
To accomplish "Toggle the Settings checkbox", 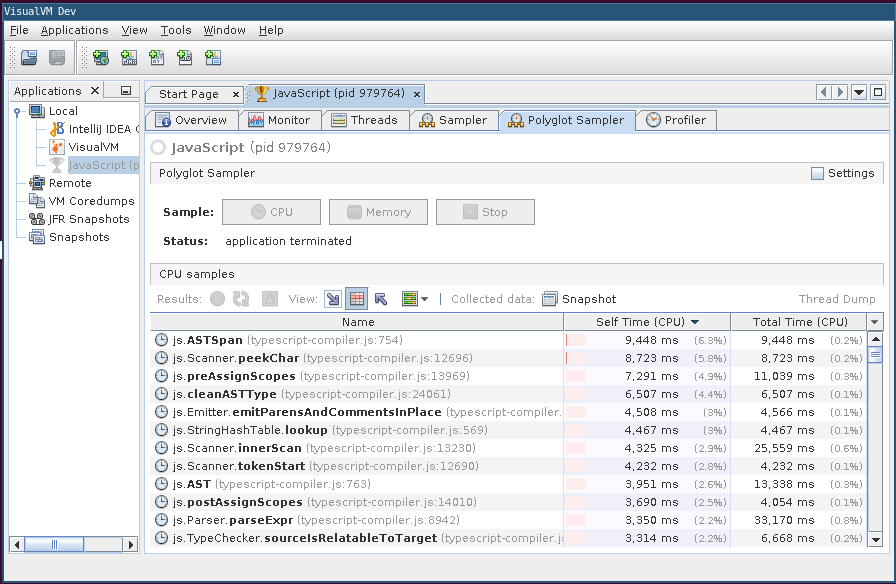I will (x=817, y=173).
